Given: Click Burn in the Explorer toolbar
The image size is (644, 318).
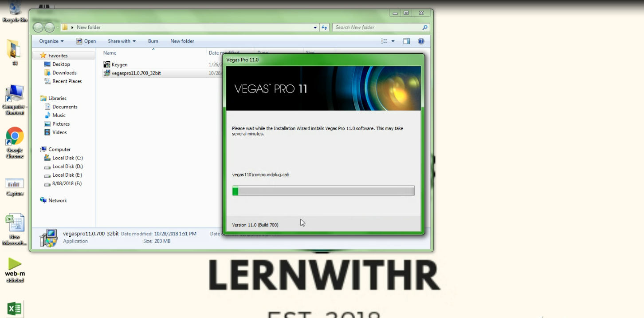Looking at the screenshot, I should pos(153,41).
